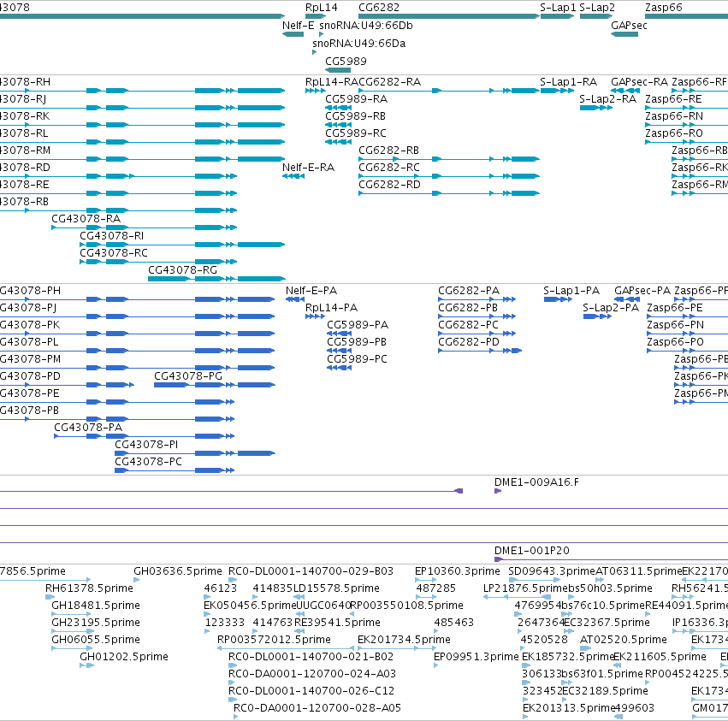Click the DME1-001P20 BAC label
The image size is (728, 721).
click(531, 551)
